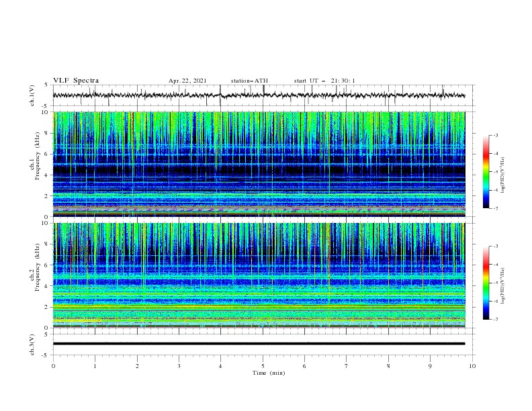Image resolution: width=532 pixels, height=411 pixels.
Task: Click time axis tick label "6"
Action: [305, 366]
